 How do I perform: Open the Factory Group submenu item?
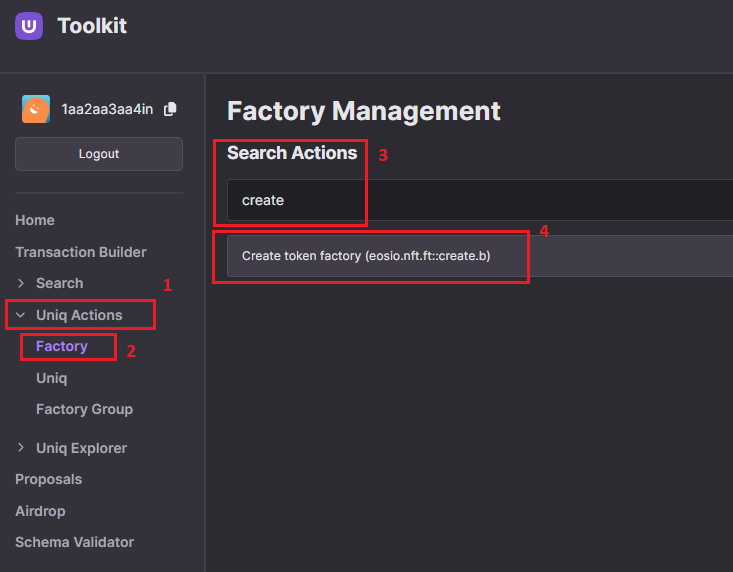84,409
